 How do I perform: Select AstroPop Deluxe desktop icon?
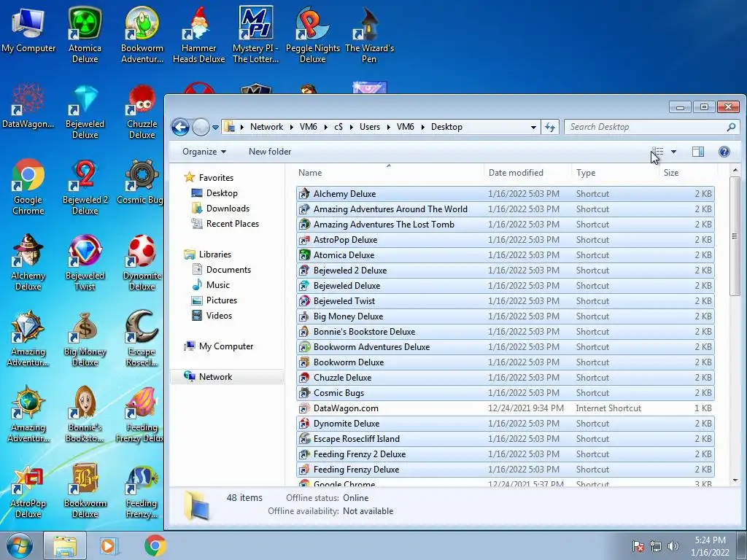click(28, 491)
